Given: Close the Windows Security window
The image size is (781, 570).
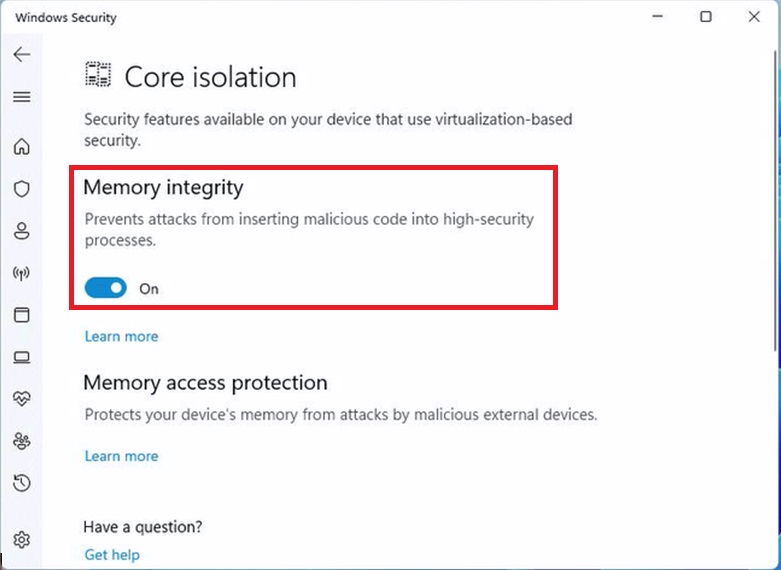Looking at the screenshot, I should coord(754,17).
